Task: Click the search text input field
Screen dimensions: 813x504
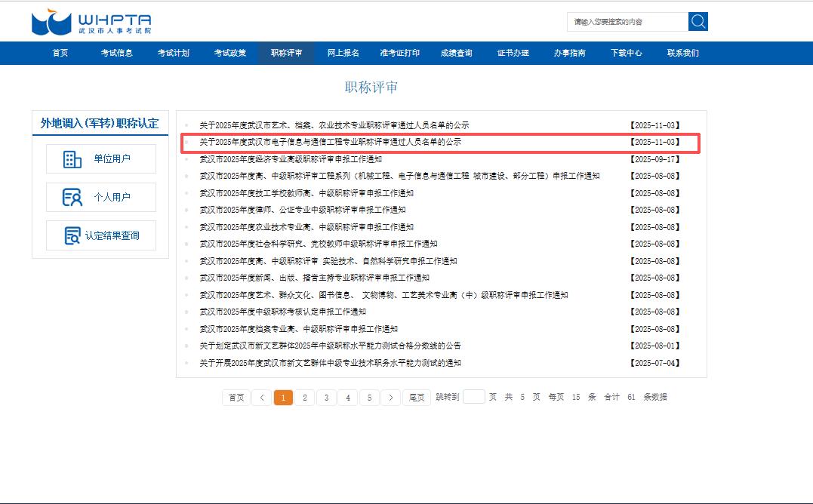Action: [627, 22]
